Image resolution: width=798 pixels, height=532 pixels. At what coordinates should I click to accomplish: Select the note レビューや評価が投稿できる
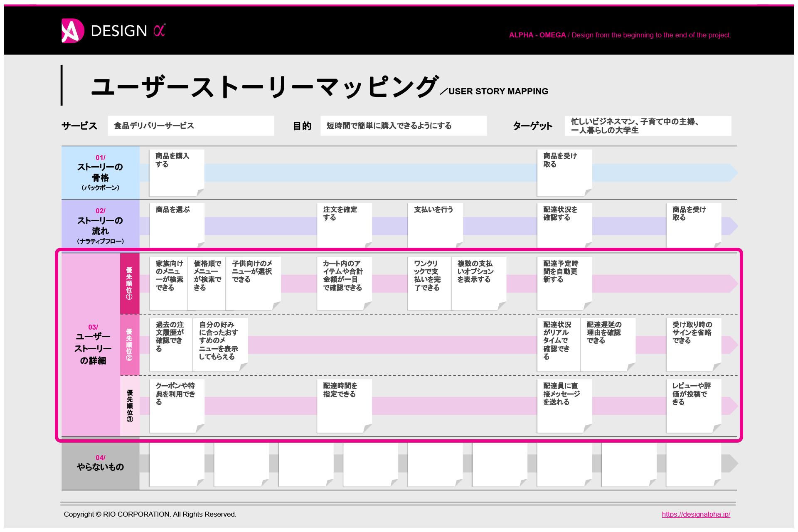point(694,406)
